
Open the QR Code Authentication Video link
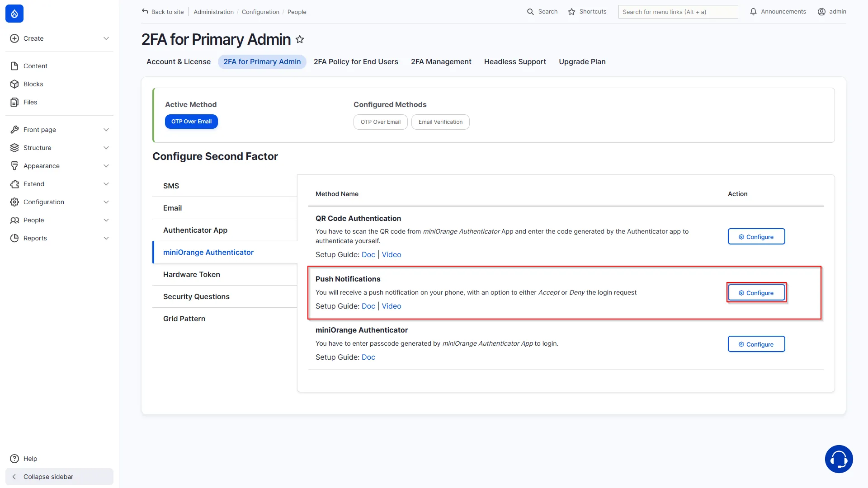[x=392, y=255]
